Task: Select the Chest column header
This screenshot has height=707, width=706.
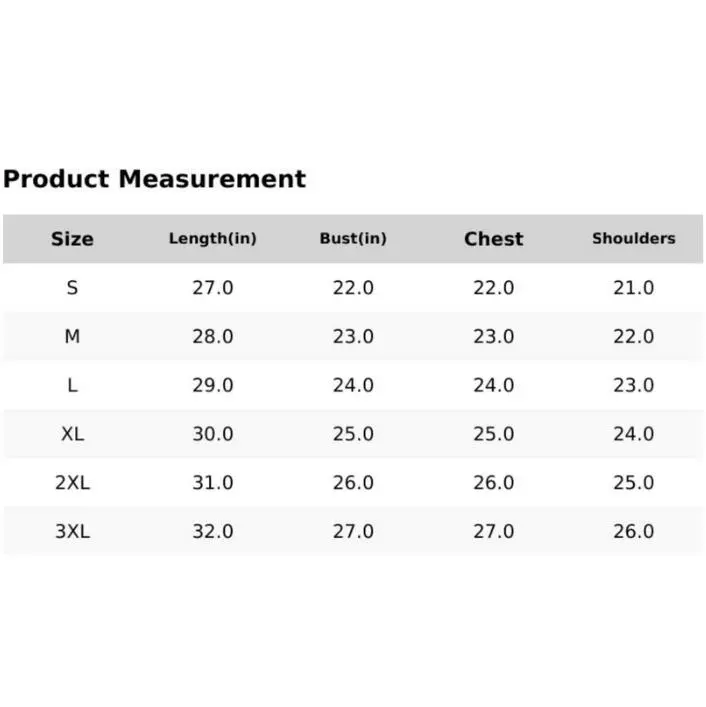Action: click(x=493, y=239)
